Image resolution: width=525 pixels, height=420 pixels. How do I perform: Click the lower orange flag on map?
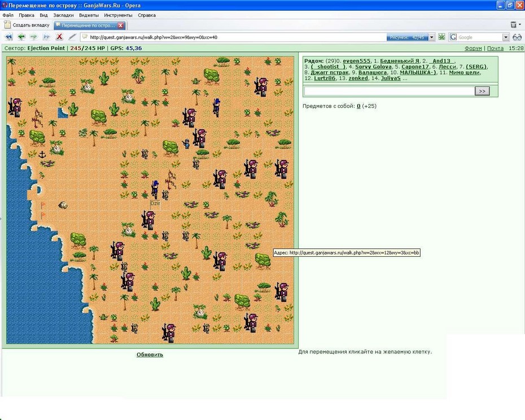tap(43, 215)
